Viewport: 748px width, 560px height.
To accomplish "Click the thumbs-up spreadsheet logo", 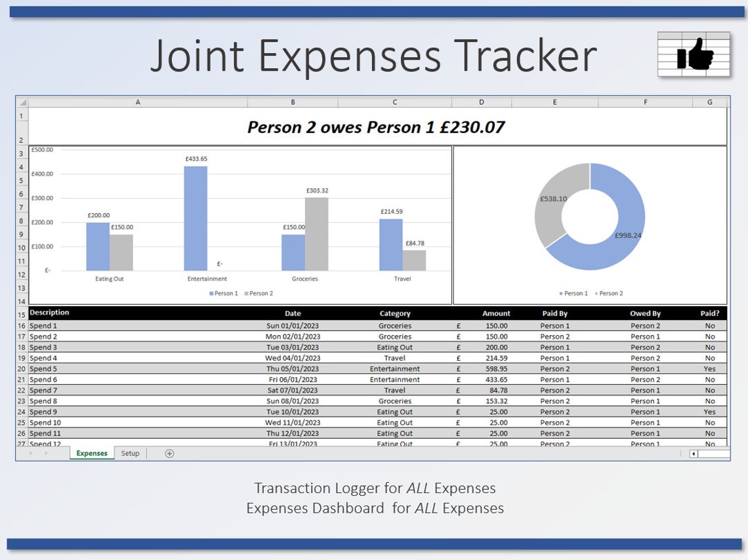I will 694,54.
